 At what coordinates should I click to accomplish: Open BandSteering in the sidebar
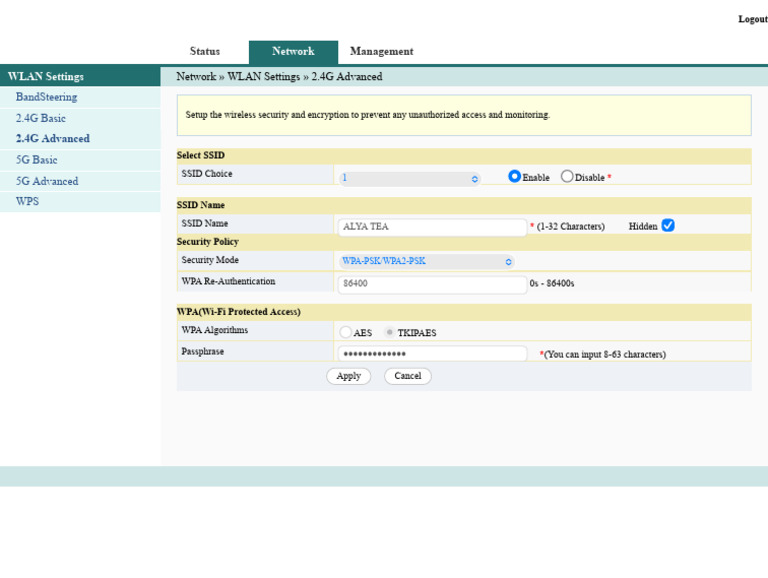[46, 97]
